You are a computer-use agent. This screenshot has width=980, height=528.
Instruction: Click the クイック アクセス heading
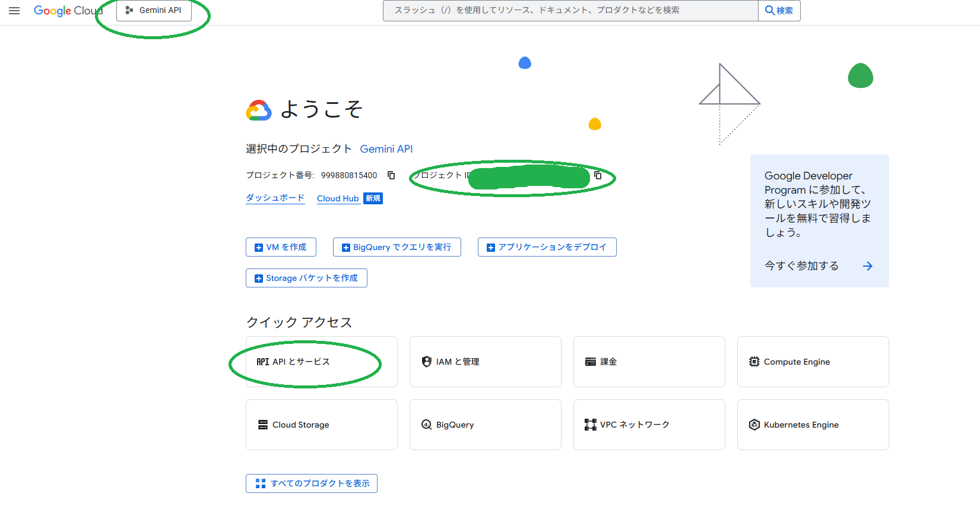(299, 322)
